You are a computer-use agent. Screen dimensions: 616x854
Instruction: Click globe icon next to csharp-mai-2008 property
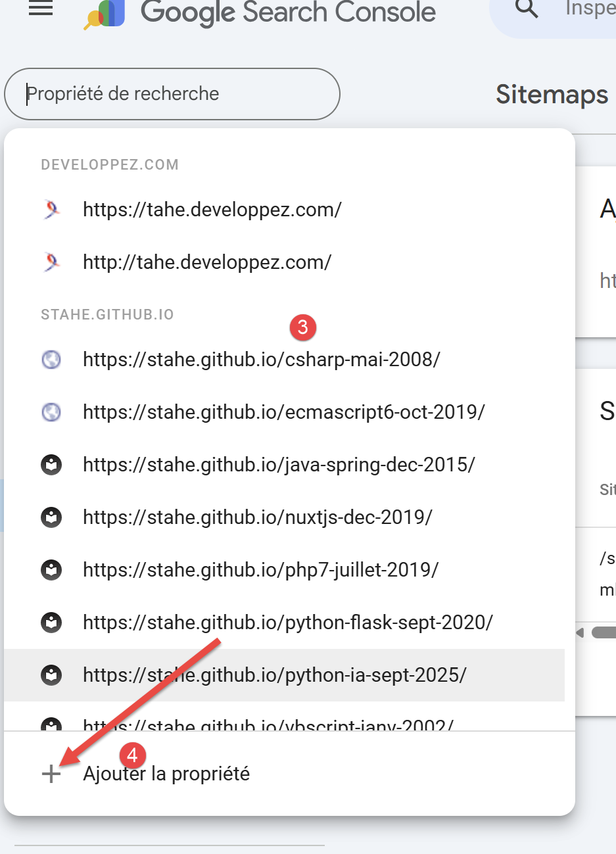[x=51, y=360]
